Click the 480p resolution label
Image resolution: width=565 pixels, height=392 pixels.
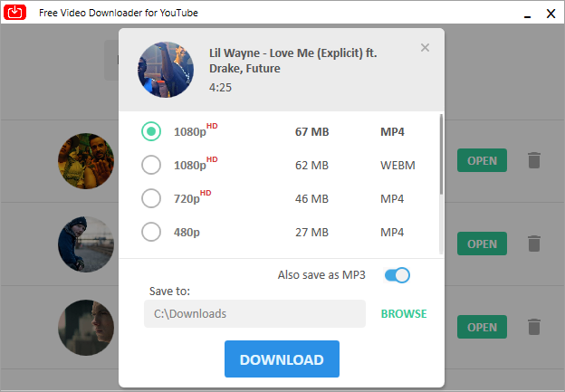click(x=187, y=233)
